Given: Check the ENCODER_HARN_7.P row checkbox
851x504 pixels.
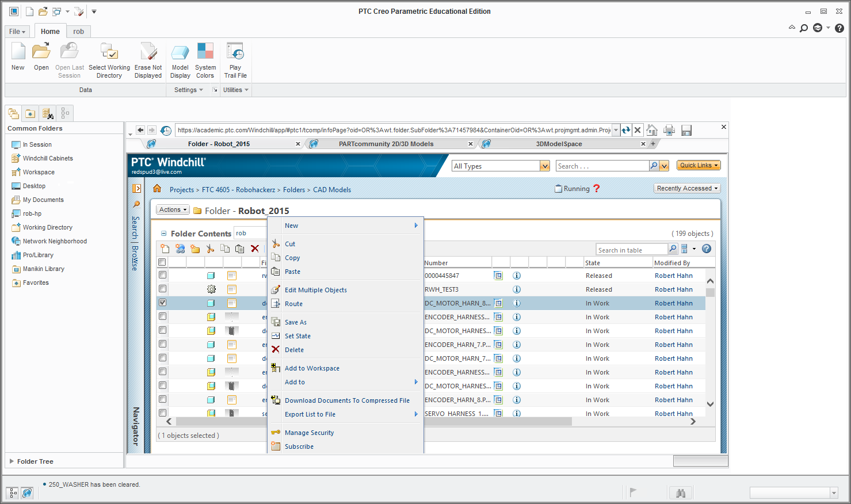Looking at the screenshot, I should tap(162, 344).
